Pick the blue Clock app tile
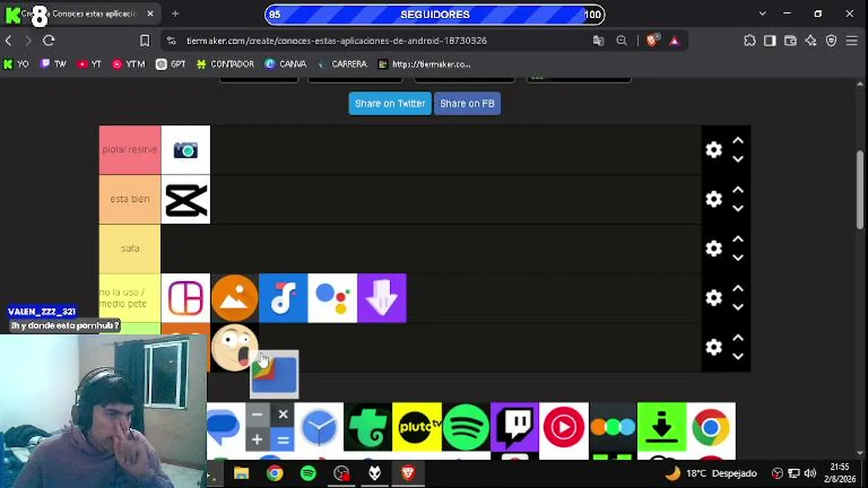 (x=319, y=427)
